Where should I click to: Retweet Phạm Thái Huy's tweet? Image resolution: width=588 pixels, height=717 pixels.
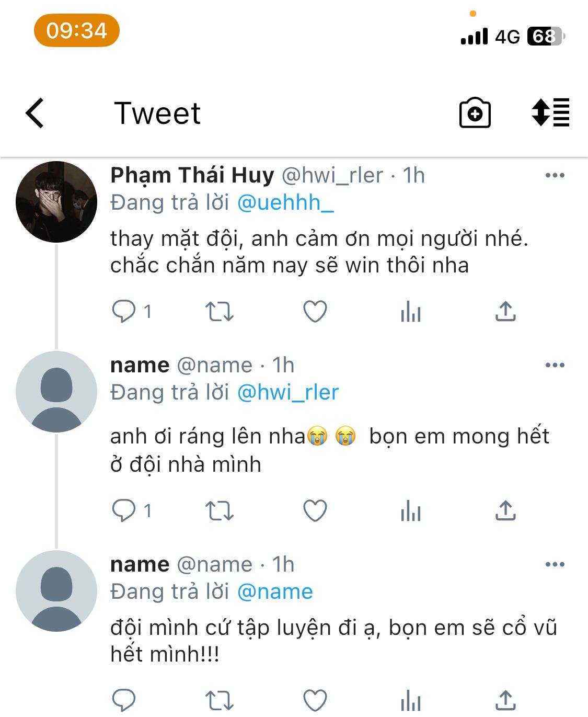pos(219,312)
